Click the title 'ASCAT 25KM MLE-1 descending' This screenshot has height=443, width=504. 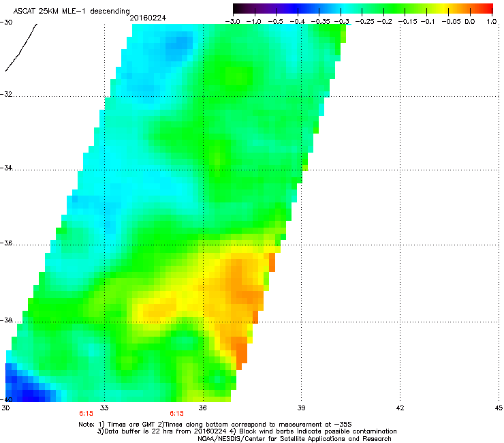coord(72,11)
